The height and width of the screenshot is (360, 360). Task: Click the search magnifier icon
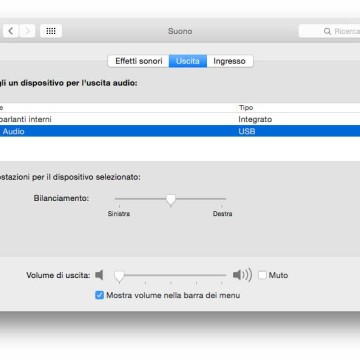pyautogui.click(x=327, y=31)
